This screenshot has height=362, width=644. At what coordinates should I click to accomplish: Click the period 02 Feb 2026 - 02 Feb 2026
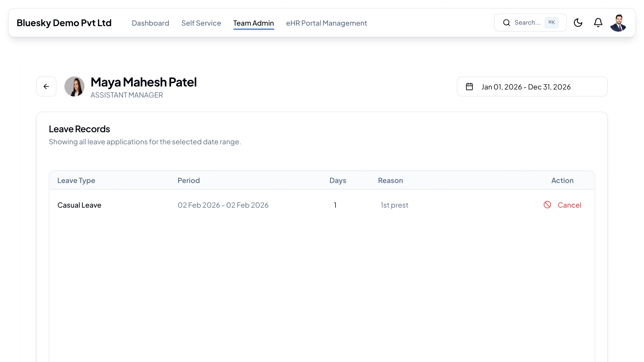(x=223, y=205)
